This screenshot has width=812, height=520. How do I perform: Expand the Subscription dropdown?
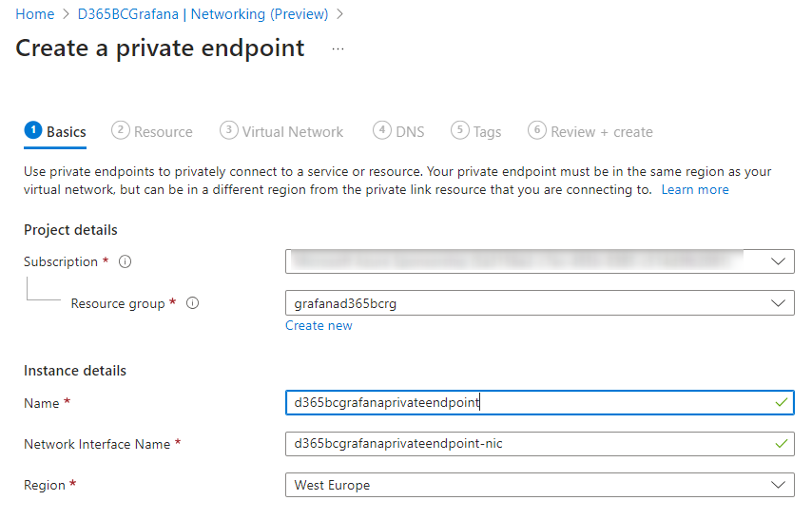click(x=779, y=261)
